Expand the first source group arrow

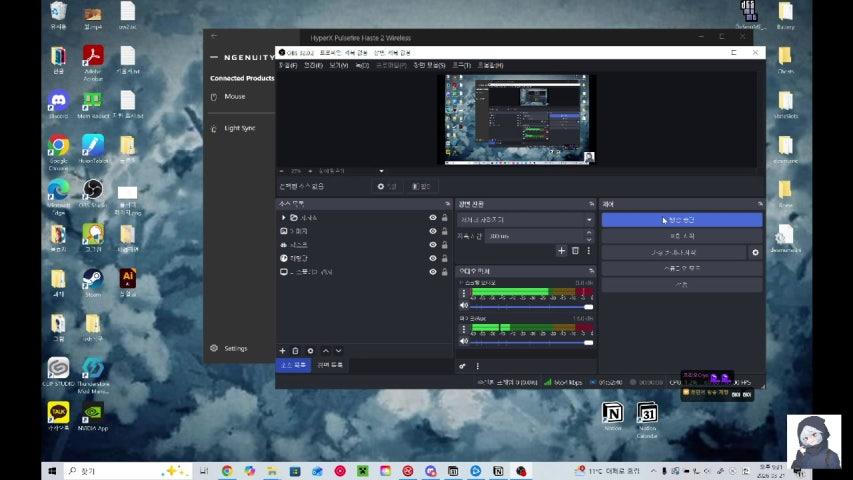[x=284, y=217]
